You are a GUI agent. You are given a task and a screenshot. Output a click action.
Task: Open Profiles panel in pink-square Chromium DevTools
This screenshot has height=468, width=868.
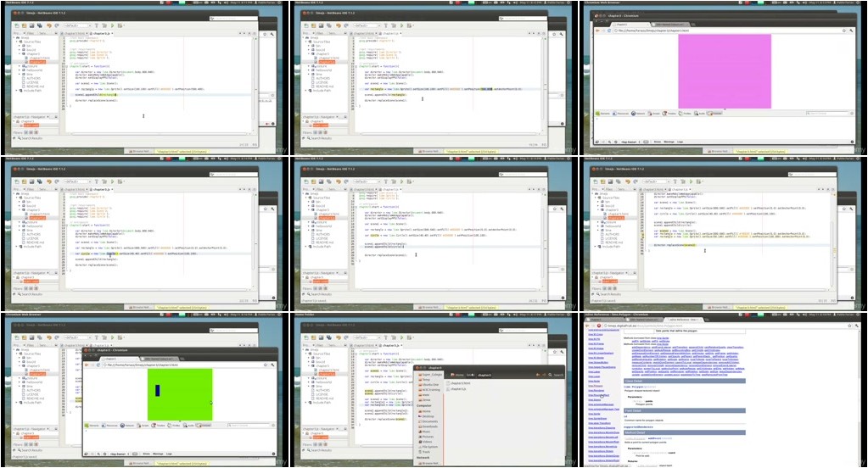coord(685,114)
